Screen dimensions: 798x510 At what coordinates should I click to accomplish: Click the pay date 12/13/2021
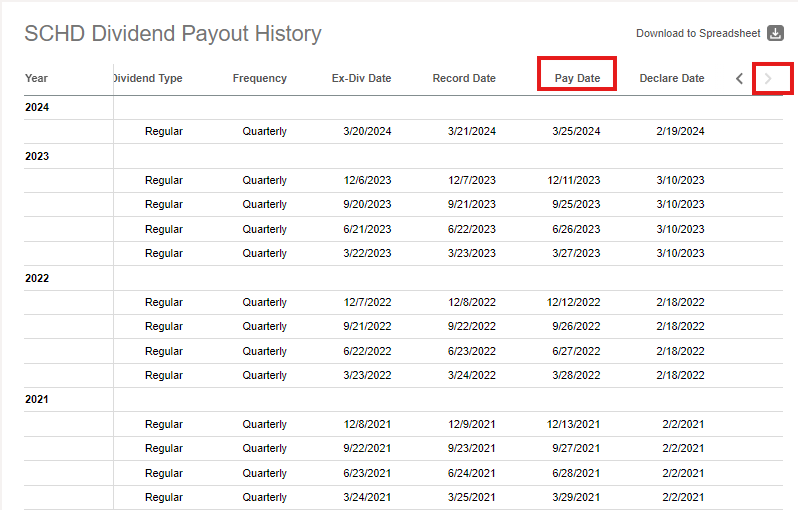tap(574, 424)
